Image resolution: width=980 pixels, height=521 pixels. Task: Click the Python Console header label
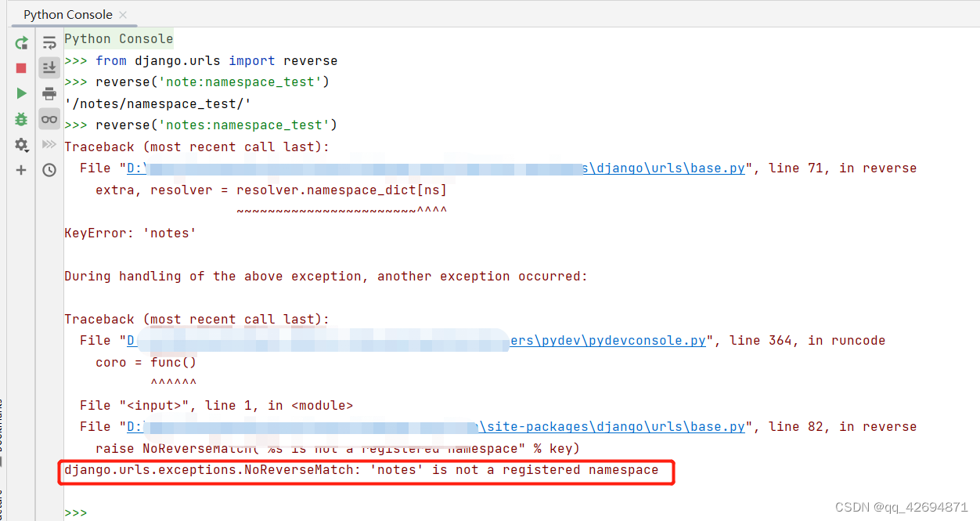click(118, 38)
